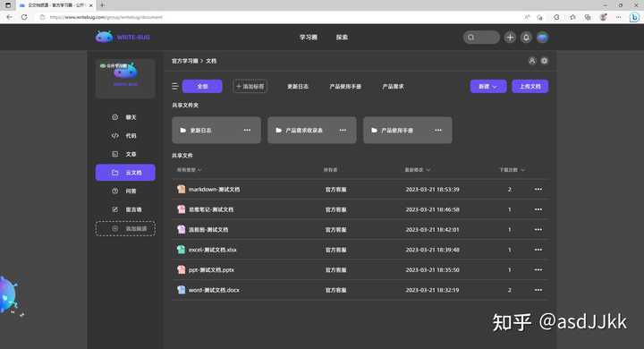Open more options for 思维笔记-测试文档 row
Viewport: 644px width, 349px height.
point(538,209)
